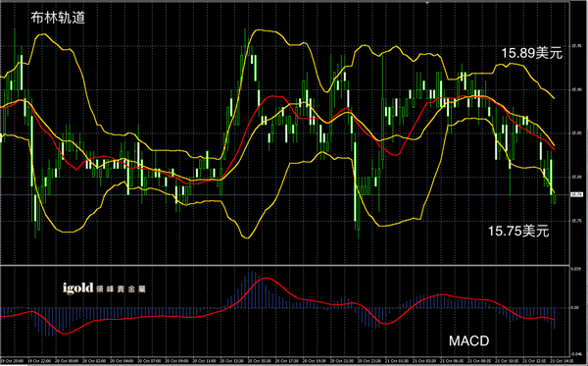This screenshot has height=366, width=588.
Task: Click the horizontal current price line
Action: 285,195
